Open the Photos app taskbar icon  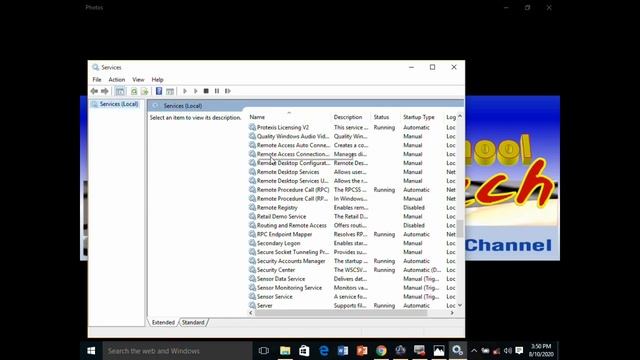click(439, 351)
